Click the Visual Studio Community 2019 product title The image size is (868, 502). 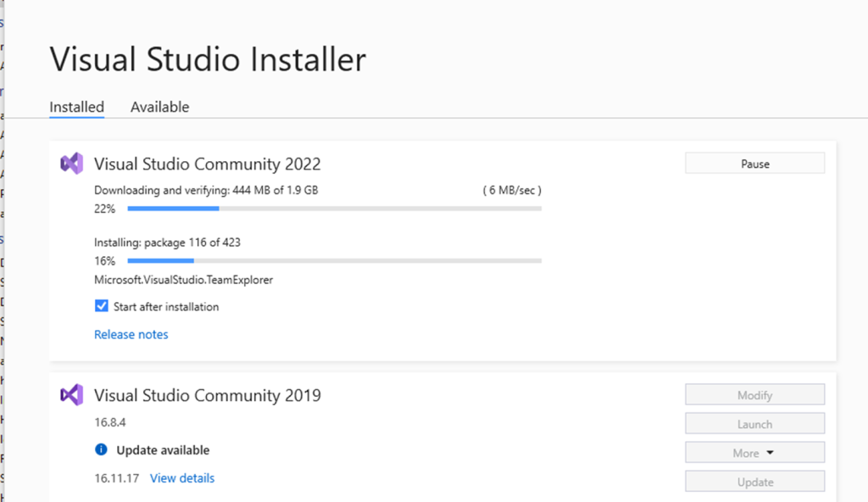tap(207, 395)
